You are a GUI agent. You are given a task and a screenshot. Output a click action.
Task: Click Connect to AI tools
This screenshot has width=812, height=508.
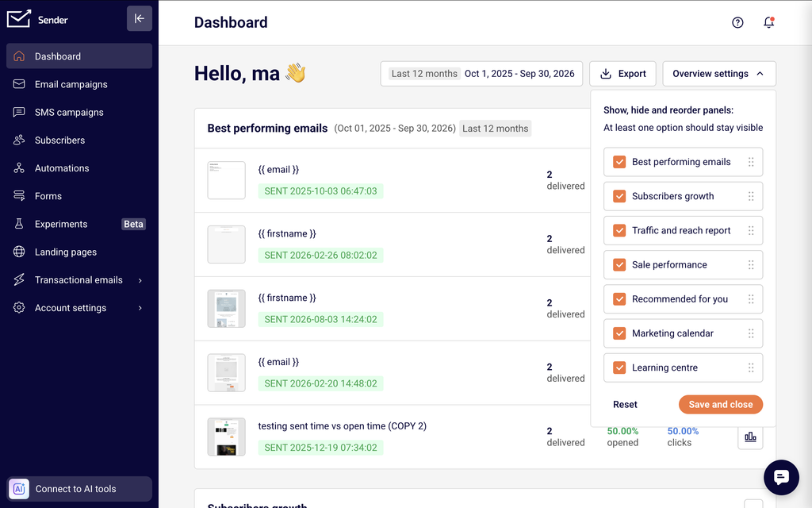[x=79, y=489]
